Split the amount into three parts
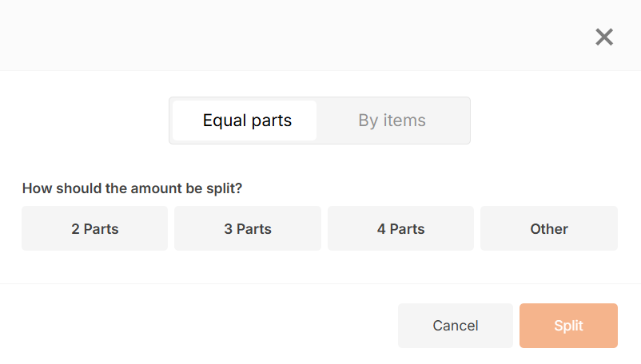This screenshot has width=641, height=364. pyautogui.click(x=248, y=228)
